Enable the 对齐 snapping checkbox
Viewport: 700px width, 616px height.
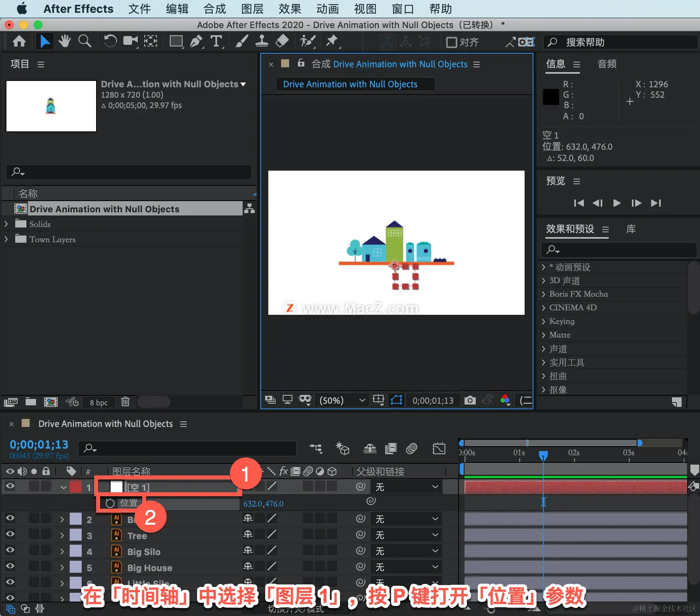[452, 42]
